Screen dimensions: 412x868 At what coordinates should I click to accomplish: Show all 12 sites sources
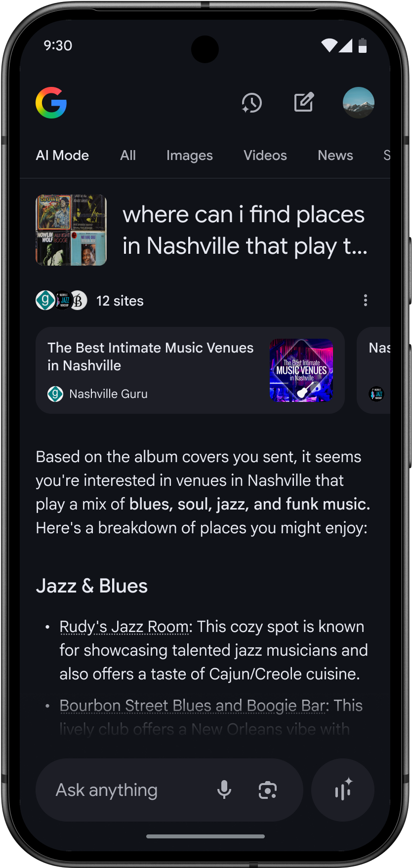120,301
